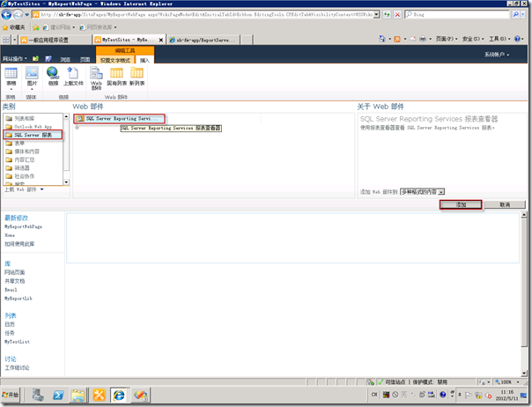The image size is (532, 407).
Task: Switch to the 页面 ribbon tab
Action: pyautogui.click(x=85, y=60)
